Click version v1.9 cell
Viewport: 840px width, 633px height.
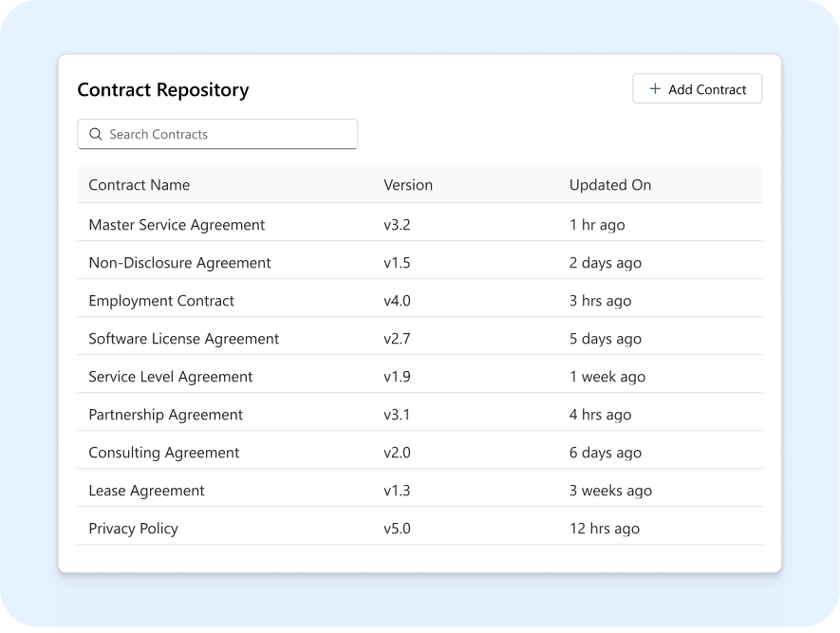point(397,377)
